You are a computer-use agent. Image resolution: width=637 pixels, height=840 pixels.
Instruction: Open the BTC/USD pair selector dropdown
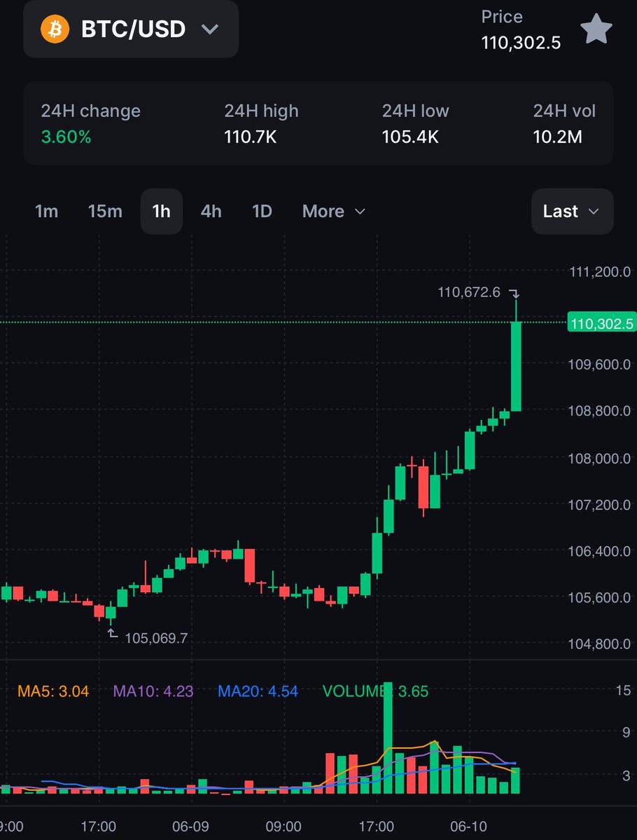pyautogui.click(x=130, y=29)
